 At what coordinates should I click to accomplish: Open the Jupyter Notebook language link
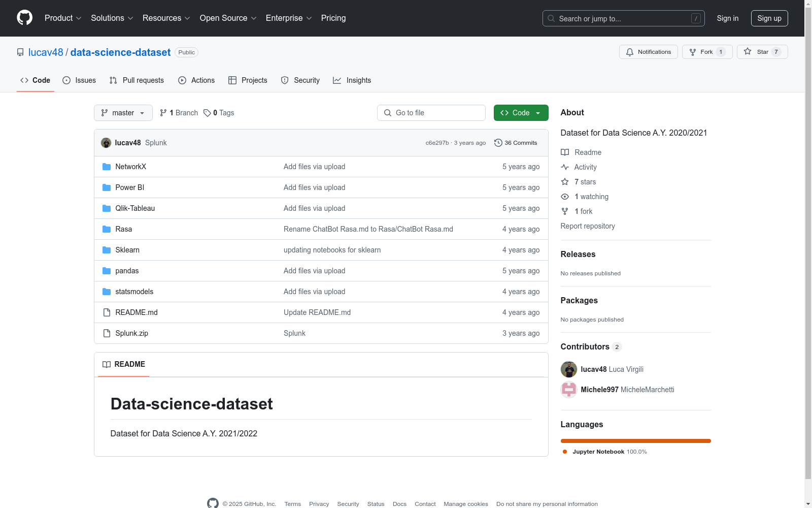point(604,452)
